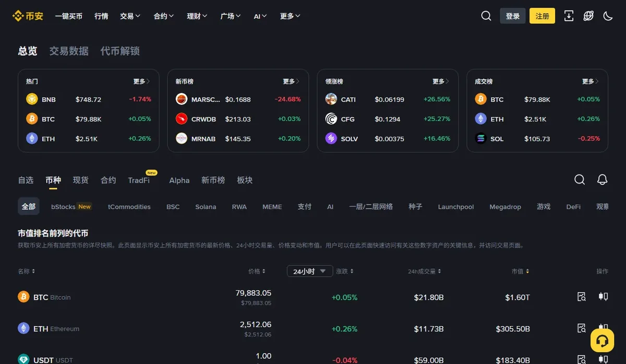Viewport: 626px width, 364px height.
Task: Click the yellow 注册 button
Action: point(543,16)
